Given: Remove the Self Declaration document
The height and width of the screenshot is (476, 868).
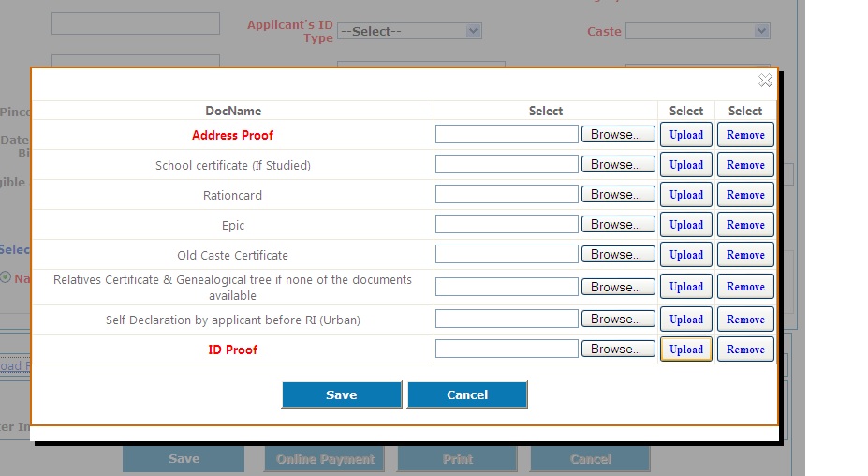Looking at the screenshot, I should (x=745, y=320).
